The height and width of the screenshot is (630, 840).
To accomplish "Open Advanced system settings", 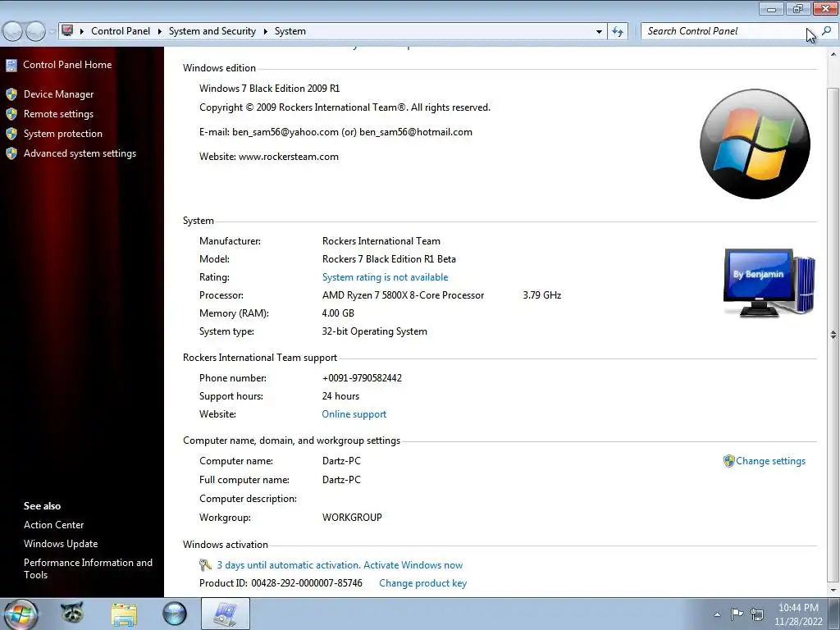I will point(80,153).
